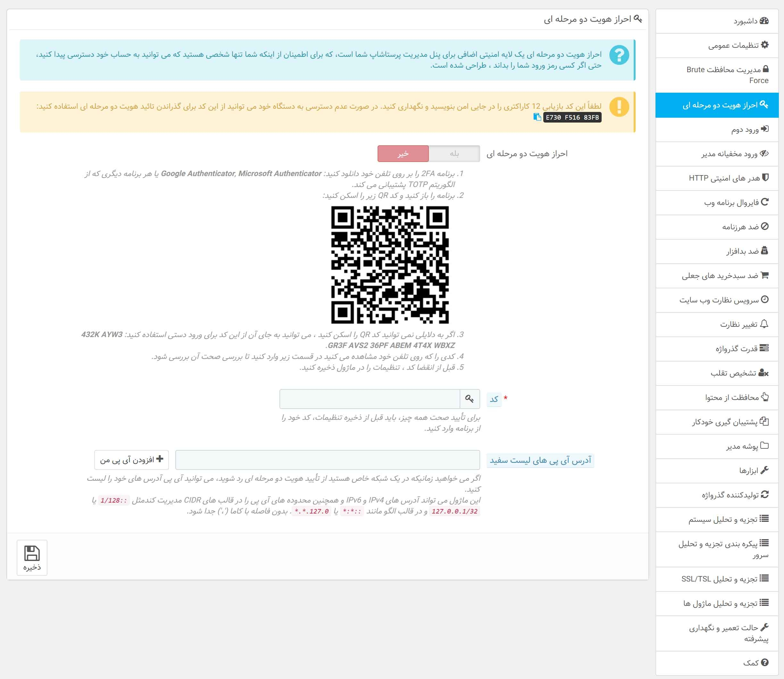The height and width of the screenshot is (679, 784).
Task: Click the crossed-eye icon for ورود مخفیانه مدیر
Action: tap(764, 153)
